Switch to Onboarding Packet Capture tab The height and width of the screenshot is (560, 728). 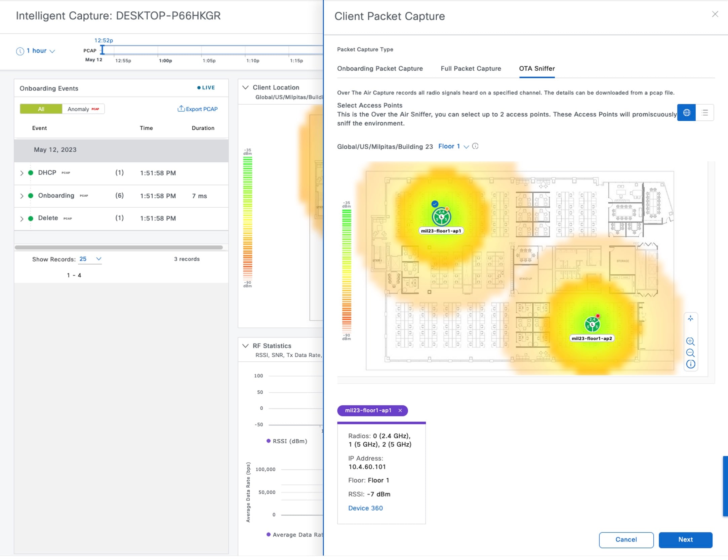(x=380, y=69)
